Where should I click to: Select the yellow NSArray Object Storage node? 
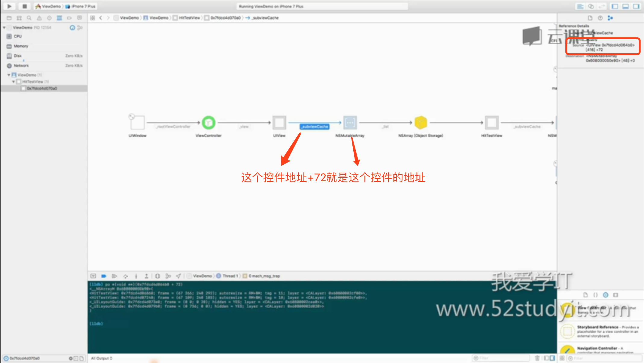[421, 123]
